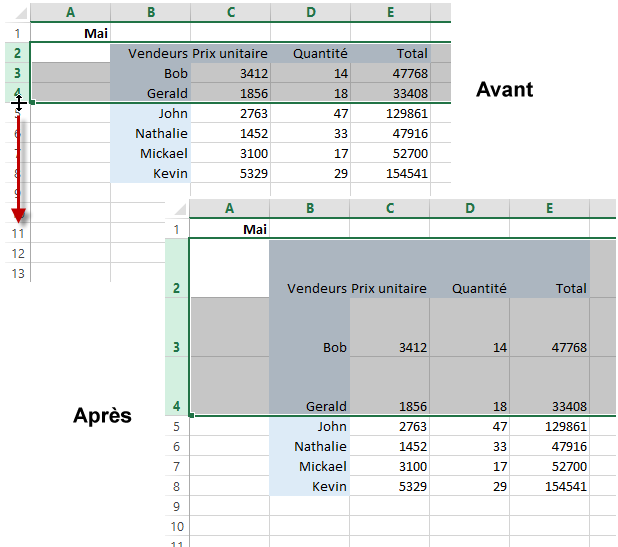618x547 pixels.
Task: Click the 'Avant' label
Action: tap(504, 89)
